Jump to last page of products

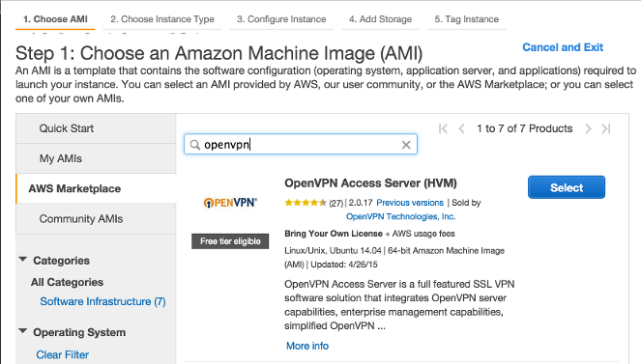pos(606,129)
